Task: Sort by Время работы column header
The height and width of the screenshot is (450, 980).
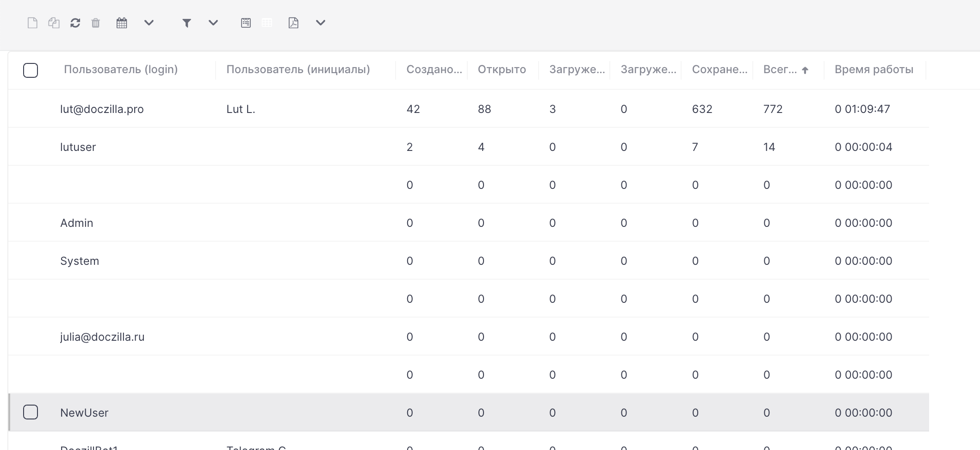Action: point(874,69)
